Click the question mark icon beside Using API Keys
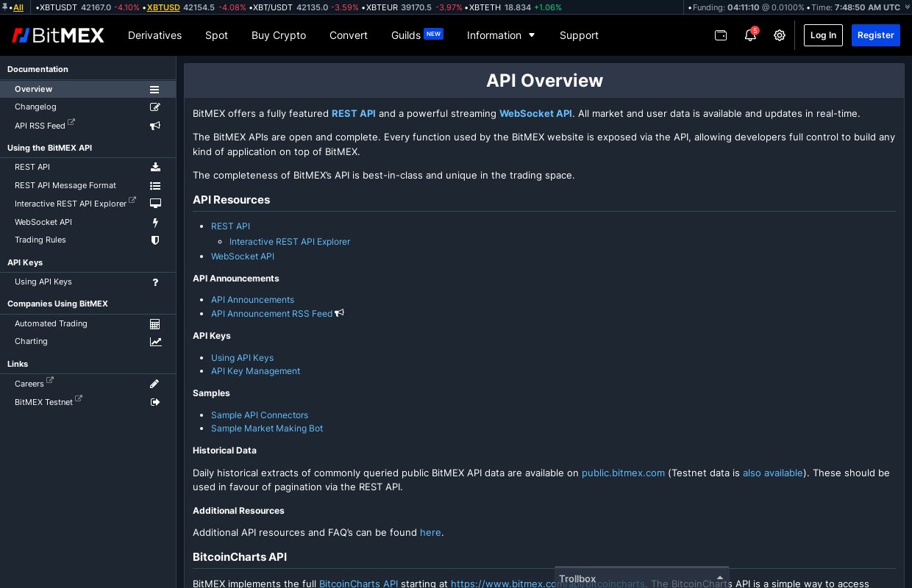The height and width of the screenshot is (588, 912). pyautogui.click(x=155, y=282)
